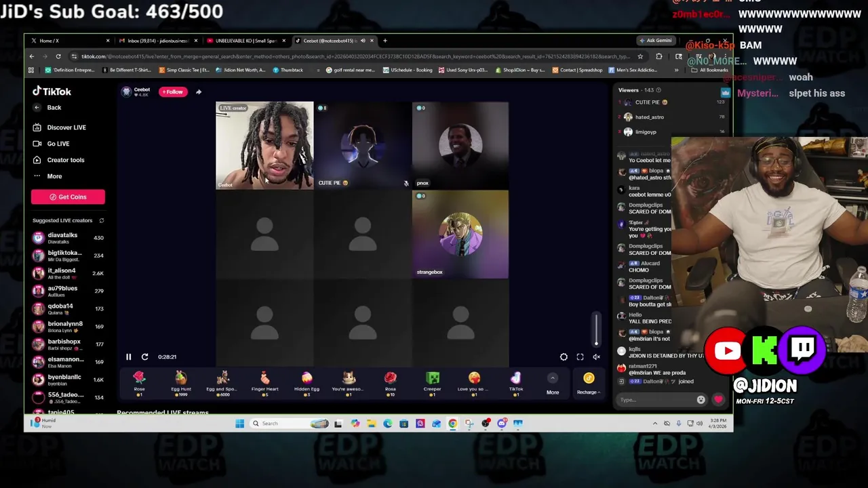Viewport: 868px width, 488px height.
Task: Open bigtiktoka suggested live stream
Action: click(68, 256)
